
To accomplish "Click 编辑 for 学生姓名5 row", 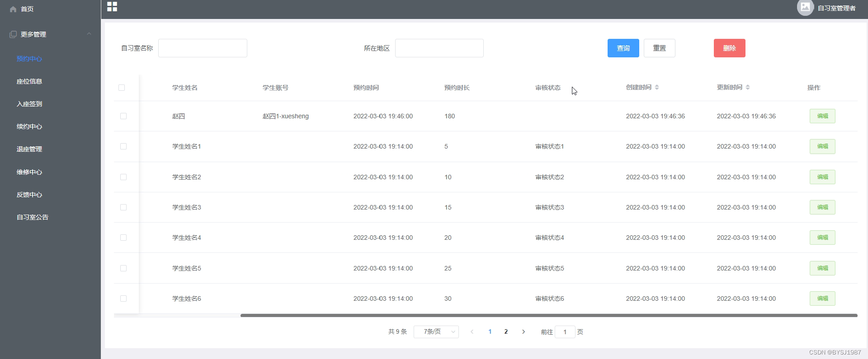I will (822, 268).
